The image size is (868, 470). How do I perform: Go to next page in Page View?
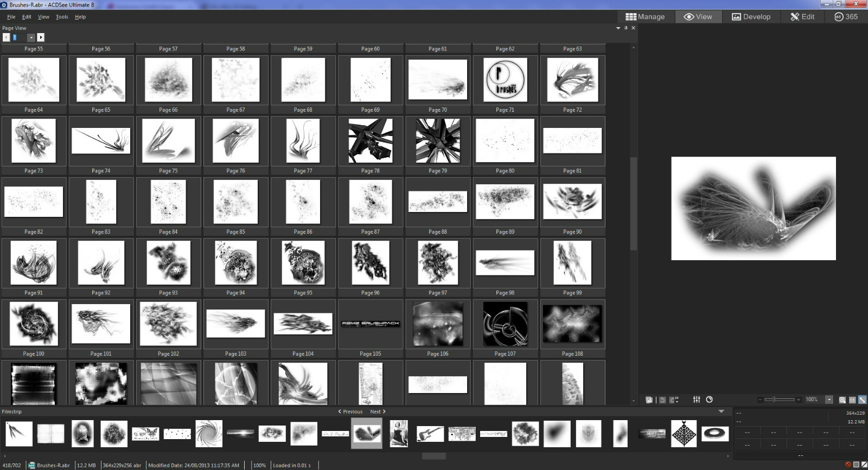pyautogui.click(x=41, y=37)
